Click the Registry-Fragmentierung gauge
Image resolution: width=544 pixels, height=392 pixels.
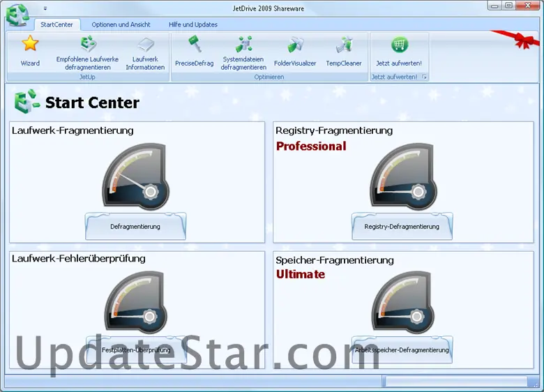pos(404,176)
